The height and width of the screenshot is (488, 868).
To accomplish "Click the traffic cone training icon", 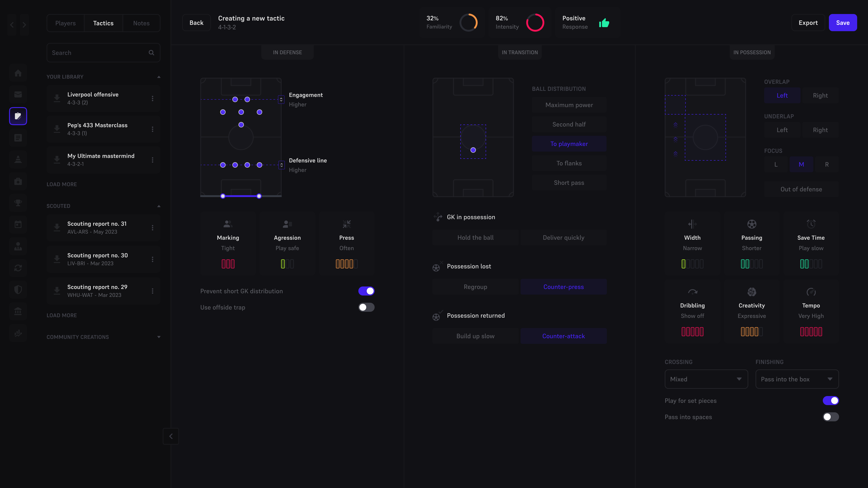I will pos(18,159).
